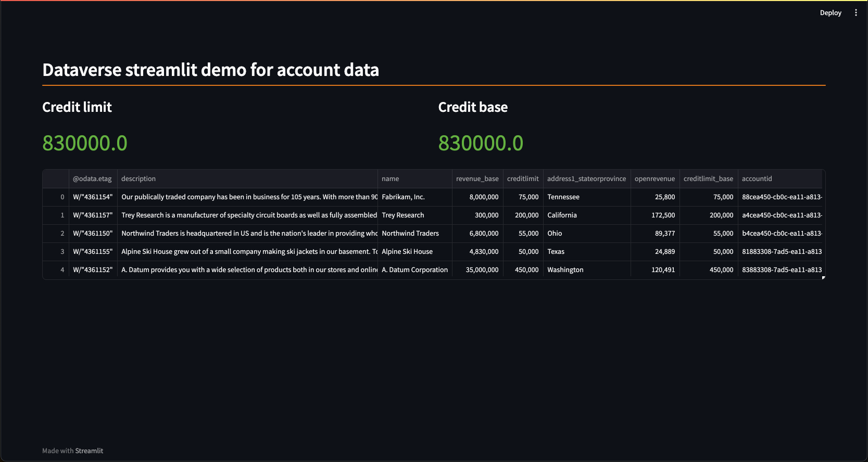Select row index 4 in the table
This screenshot has height=462, width=868.
click(x=56, y=270)
